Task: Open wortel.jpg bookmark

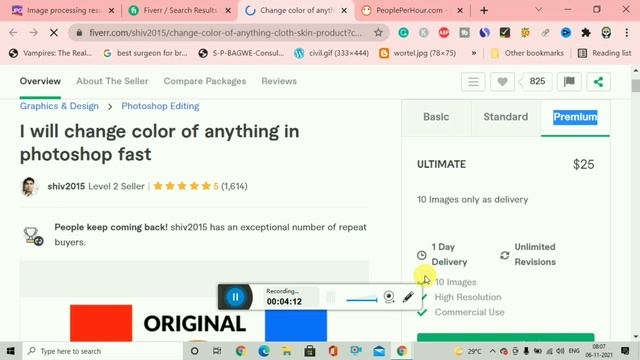Action: (x=418, y=53)
